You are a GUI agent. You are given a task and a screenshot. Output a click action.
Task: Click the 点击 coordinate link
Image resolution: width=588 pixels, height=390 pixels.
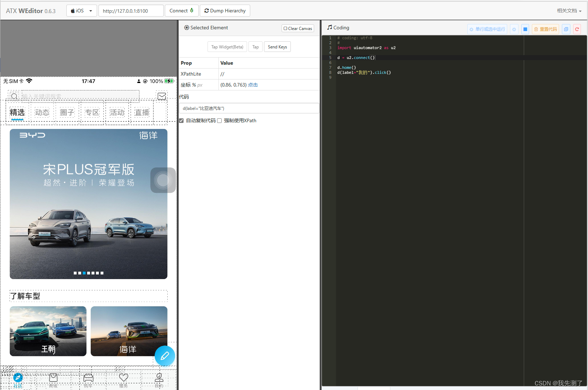(253, 85)
